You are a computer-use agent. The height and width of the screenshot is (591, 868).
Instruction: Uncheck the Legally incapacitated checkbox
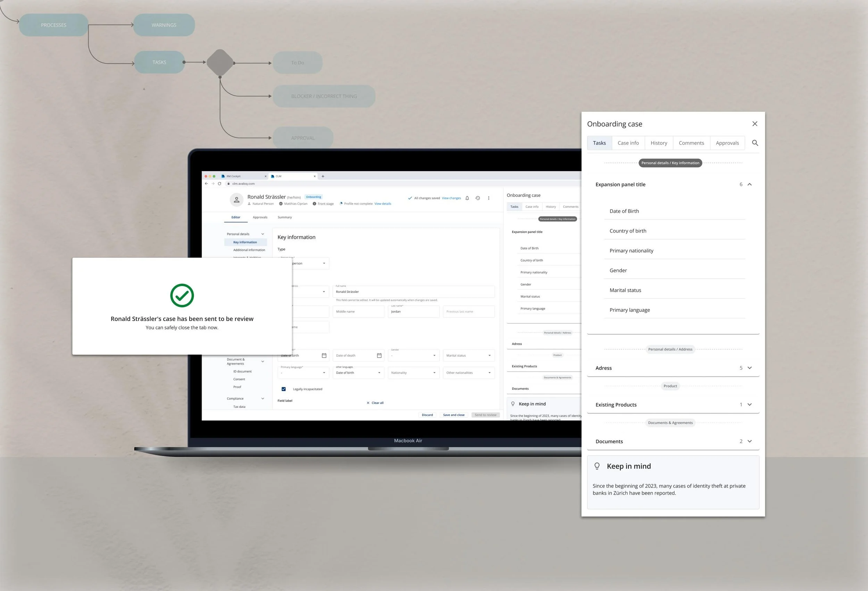pos(283,389)
